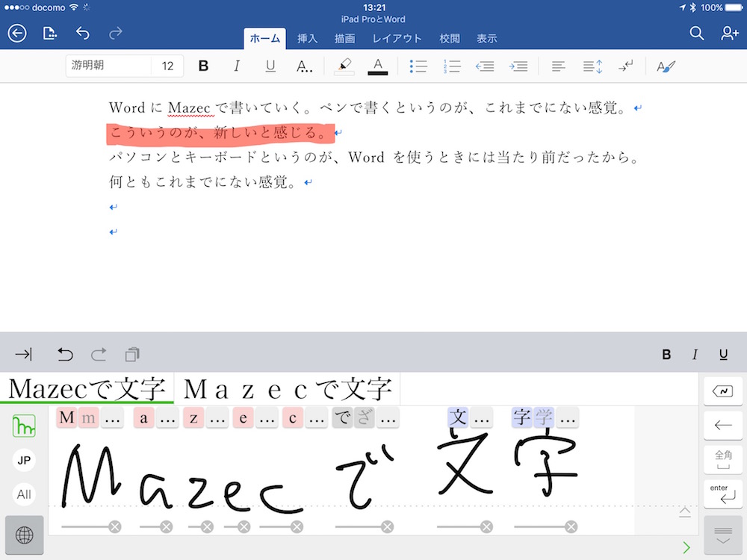Switch to the 校閲 tab
The image size is (747, 560).
pos(449,39)
